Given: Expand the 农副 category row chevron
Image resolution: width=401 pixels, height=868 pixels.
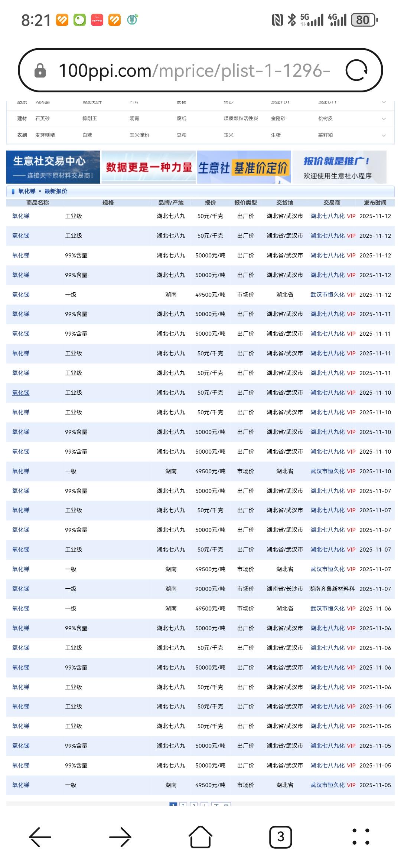Looking at the screenshot, I should [x=384, y=135].
